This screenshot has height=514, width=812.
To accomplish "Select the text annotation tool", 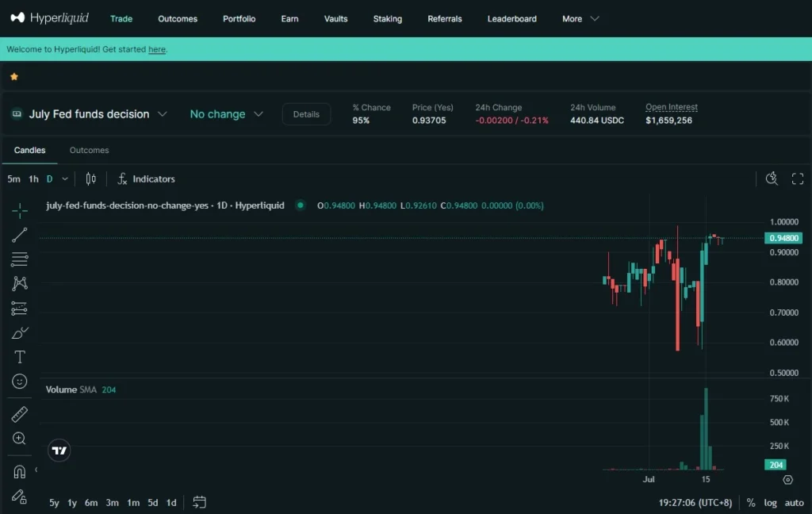I will pyautogui.click(x=20, y=357).
